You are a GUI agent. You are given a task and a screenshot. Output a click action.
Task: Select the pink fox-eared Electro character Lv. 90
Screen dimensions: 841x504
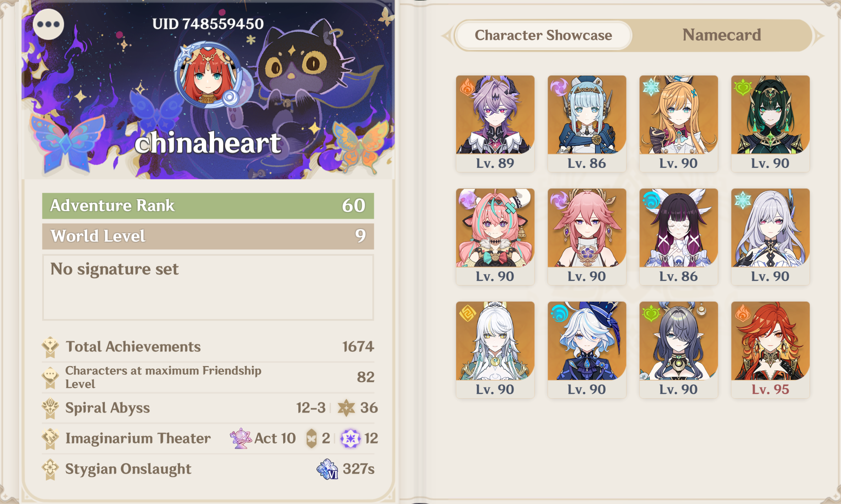(587, 236)
